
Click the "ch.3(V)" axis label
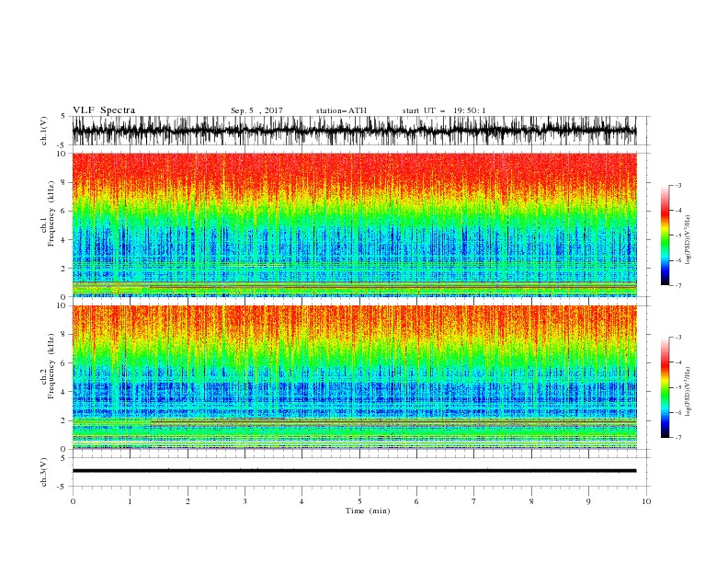point(44,472)
